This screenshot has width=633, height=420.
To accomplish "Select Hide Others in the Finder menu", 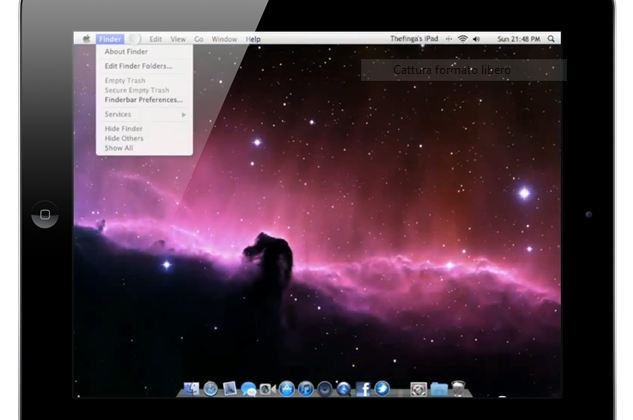I will 124,139.
